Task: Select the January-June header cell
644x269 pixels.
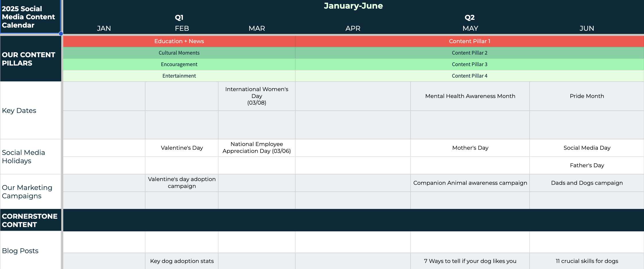Action: 353,6
